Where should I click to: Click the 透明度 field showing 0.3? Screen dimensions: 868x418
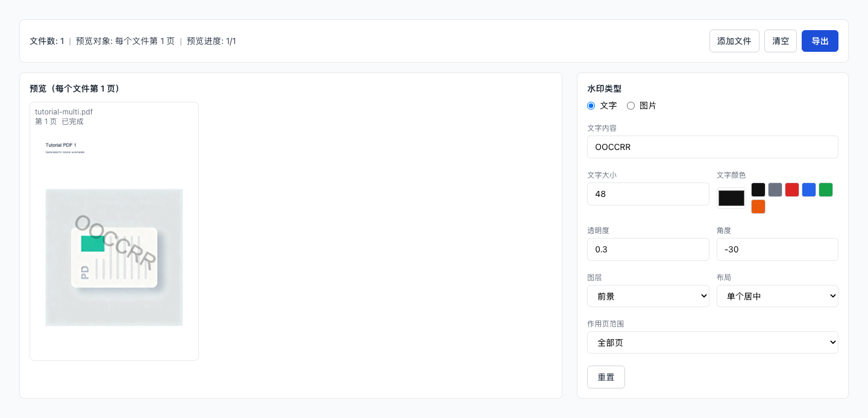[x=648, y=249]
